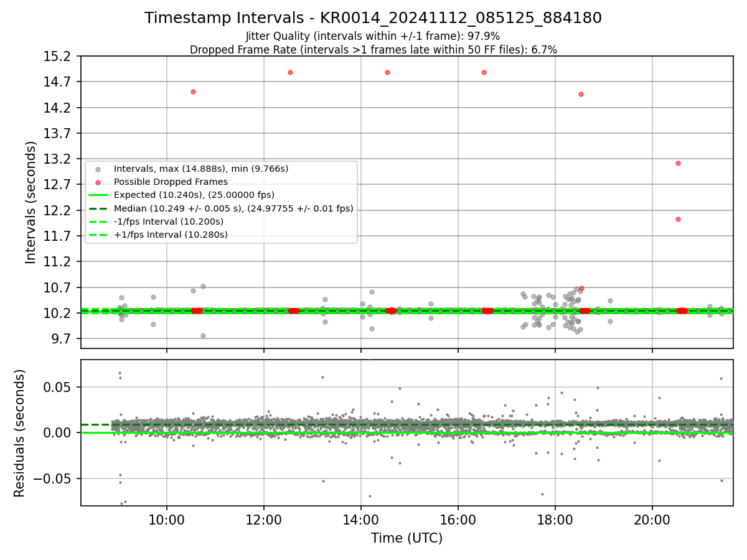747x560 pixels.
Task: Click legend entry '+1/fps Interval (10.280s)'
Action: (x=171, y=235)
